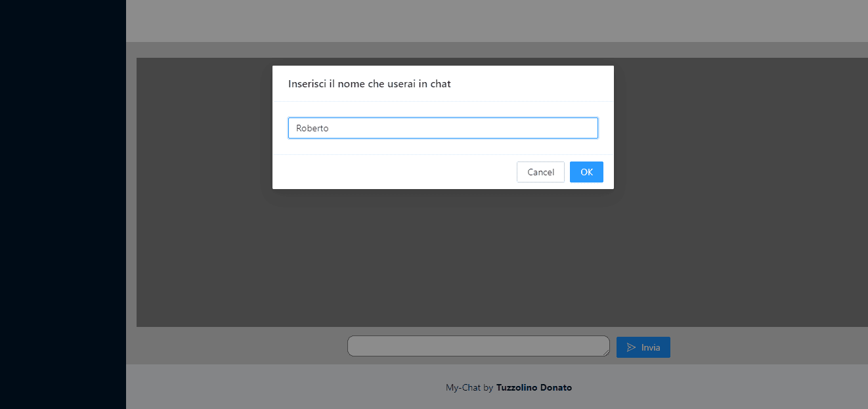Image resolution: width=868 pixels, height=409 pixels.
Task: Focus the message textarea beside Invia
Action: [x=478, y=346]
